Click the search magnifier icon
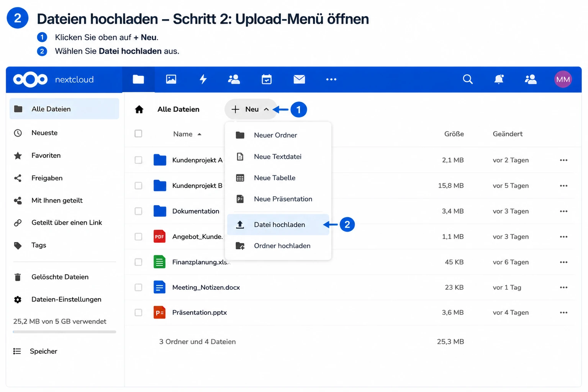The image size is (588, 392). [468, 79]
